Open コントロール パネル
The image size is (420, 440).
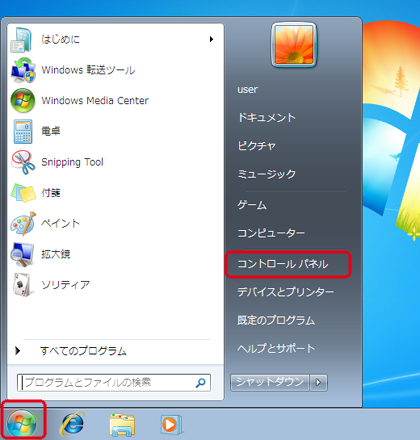[283, 264]
